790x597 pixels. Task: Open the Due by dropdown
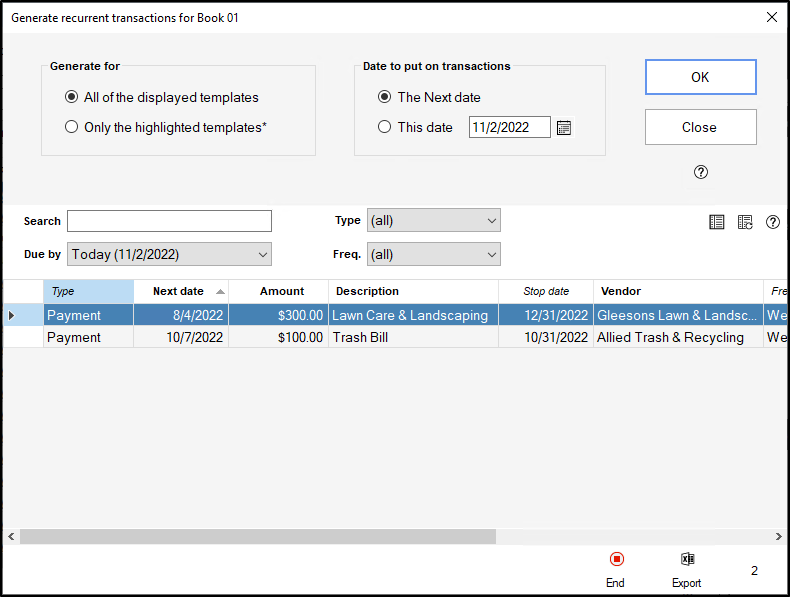[169, 254]
